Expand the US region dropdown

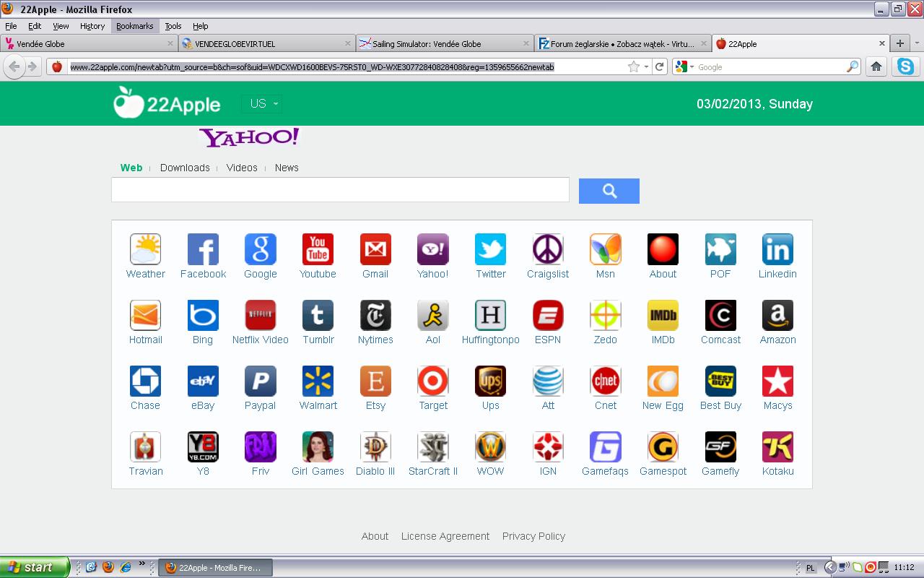[263, 104]
